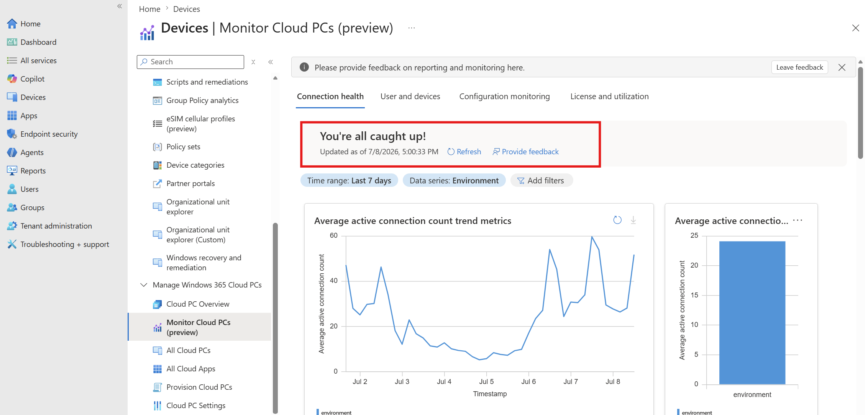
Task: Switch to the Connection health tab
Action: (330, 96)
